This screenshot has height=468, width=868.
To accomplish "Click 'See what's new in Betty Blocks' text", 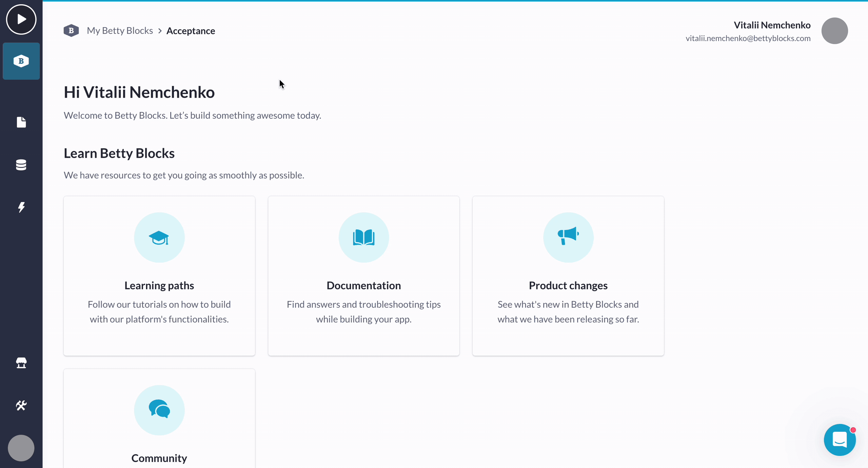I will coord(568,312).
